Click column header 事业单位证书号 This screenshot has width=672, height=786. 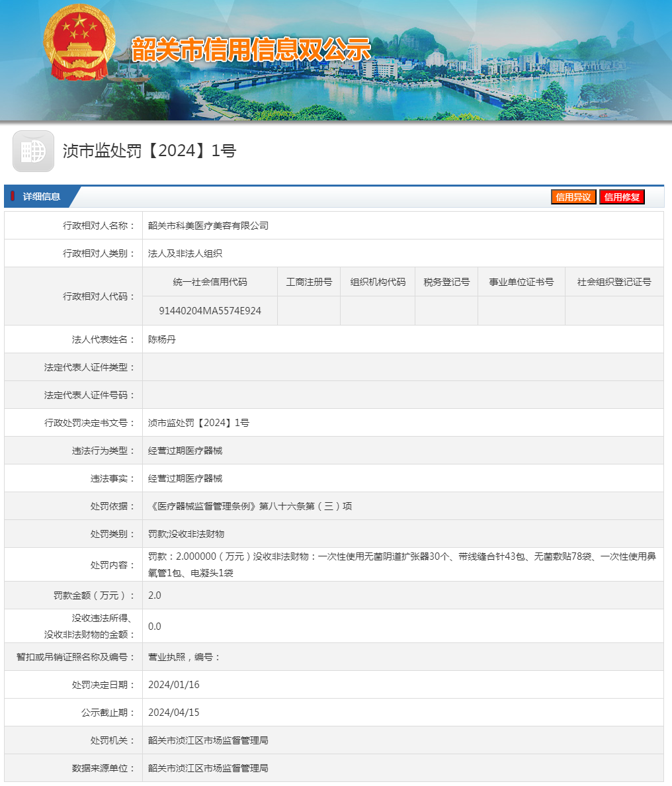[521, 283]
